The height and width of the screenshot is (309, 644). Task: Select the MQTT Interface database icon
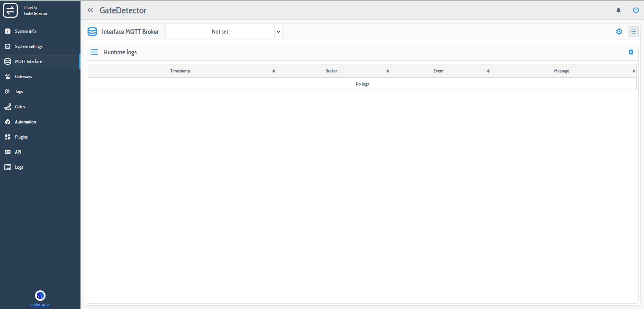tap(7, 61)
